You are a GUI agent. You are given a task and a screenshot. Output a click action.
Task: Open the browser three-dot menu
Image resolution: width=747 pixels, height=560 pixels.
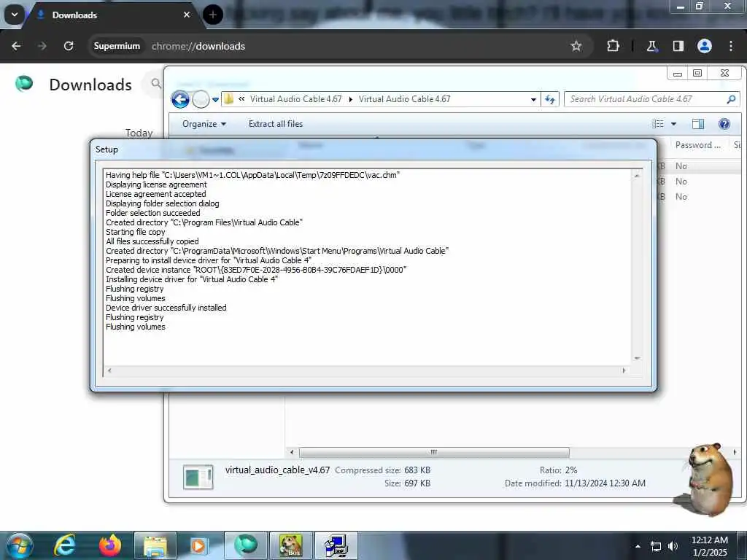tap(731, 46)
